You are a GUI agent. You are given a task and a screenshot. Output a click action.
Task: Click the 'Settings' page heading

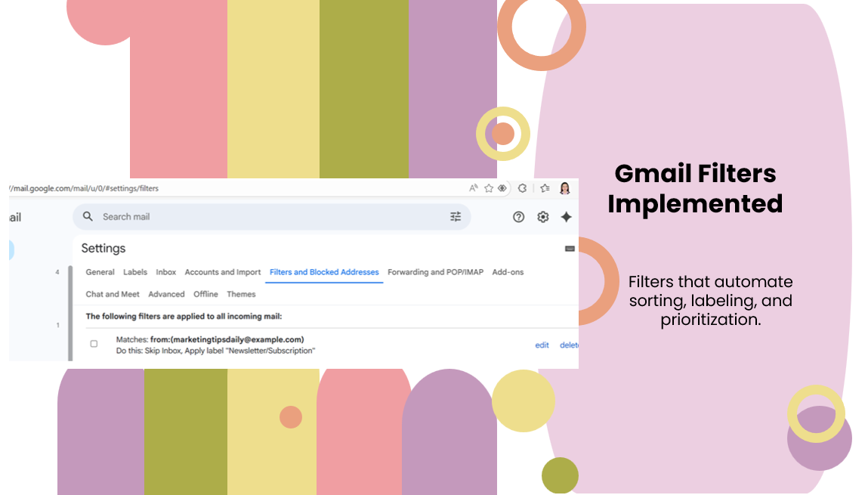[x=103, y=248]
